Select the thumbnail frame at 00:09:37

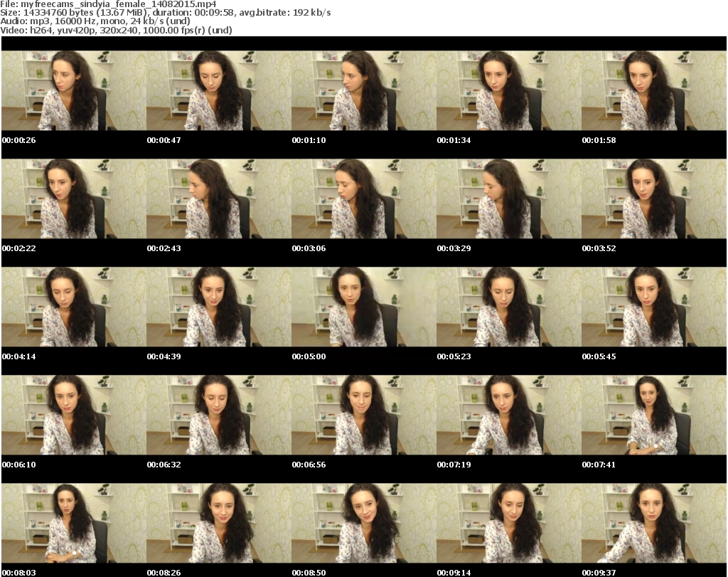point(654,524)
